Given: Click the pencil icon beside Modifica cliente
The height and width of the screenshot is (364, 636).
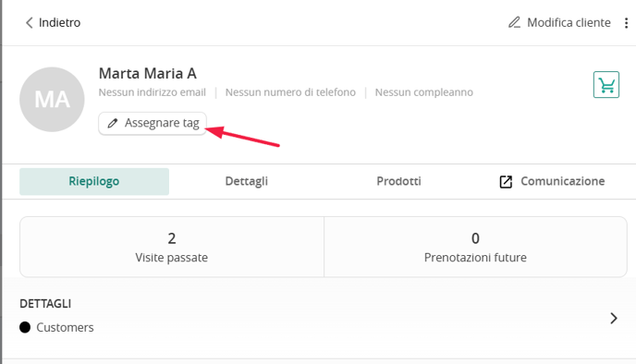Looking at the screenshot, I should pyautogui.click(x=514, y=22).
